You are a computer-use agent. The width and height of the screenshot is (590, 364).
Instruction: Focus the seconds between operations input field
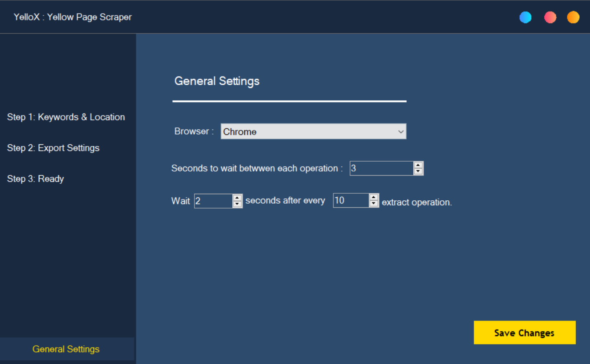381,168
